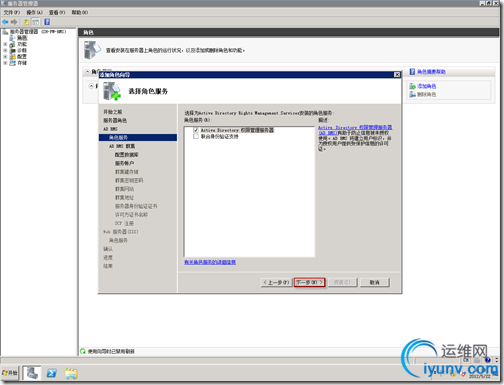Image resolution: width=504 pixels, height=385 pixels.
Task: Open the 文件(F) menu
Action: click(x=11, y=12)
